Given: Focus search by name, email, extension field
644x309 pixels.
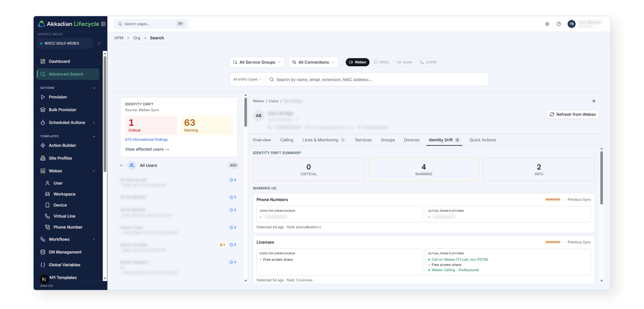Looking at the screenshot, I should click(377, 80).
